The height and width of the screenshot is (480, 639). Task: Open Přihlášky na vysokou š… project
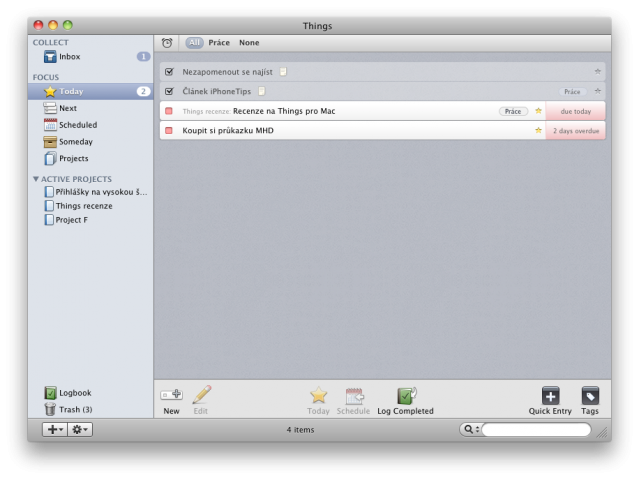point(96,192)
